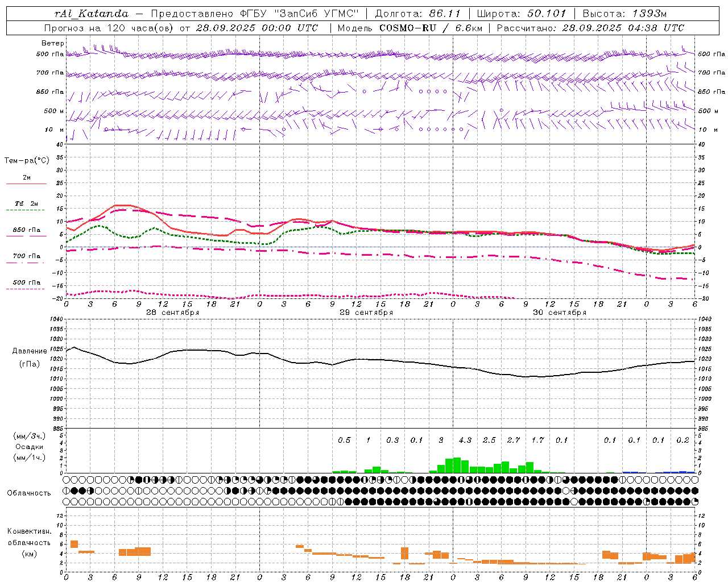Click the (км) unit label
The width and height of the screenshot is (728, 582).
tap(29, 554)
